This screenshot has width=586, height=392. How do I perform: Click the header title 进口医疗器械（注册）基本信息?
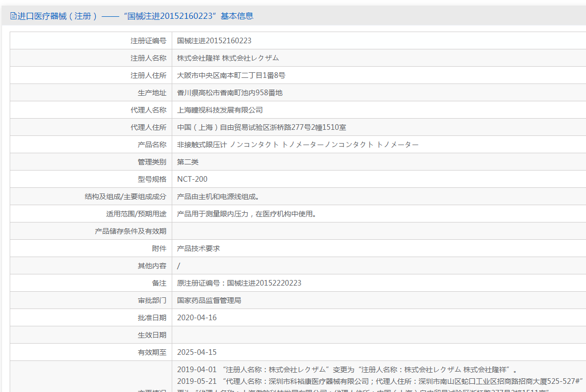[135, 16]
